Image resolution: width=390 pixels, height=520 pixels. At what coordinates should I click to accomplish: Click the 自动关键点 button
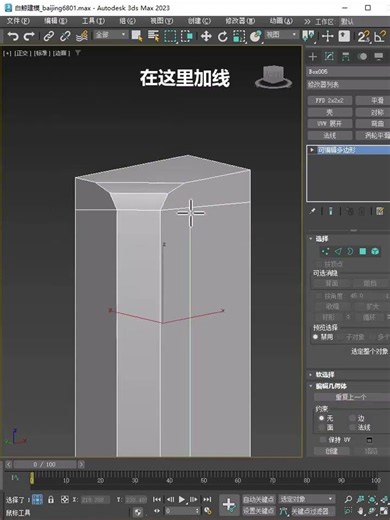tap(258, 499)
